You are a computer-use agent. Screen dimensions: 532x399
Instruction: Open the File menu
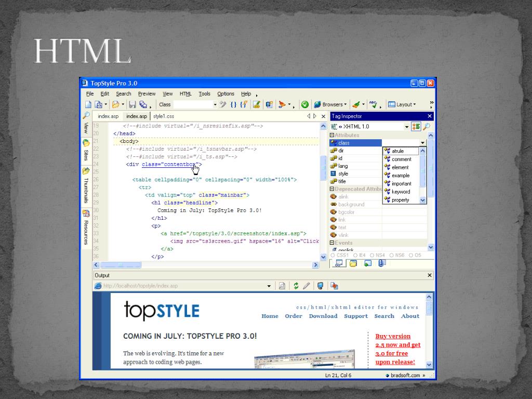point(89,94)
